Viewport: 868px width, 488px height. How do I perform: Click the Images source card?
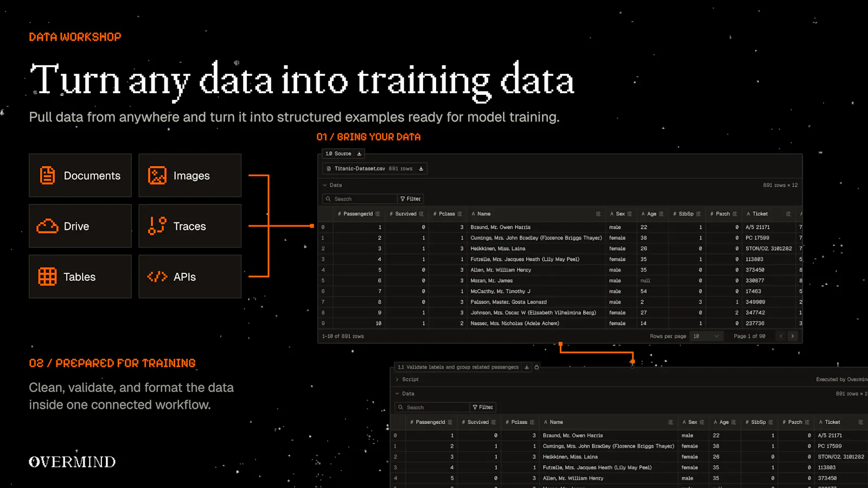(190, 175)
